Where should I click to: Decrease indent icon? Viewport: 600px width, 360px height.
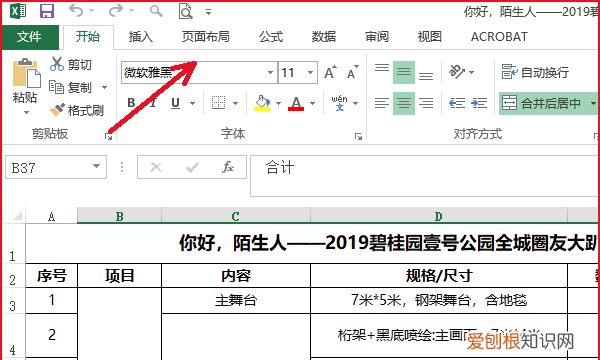(457, 103)
